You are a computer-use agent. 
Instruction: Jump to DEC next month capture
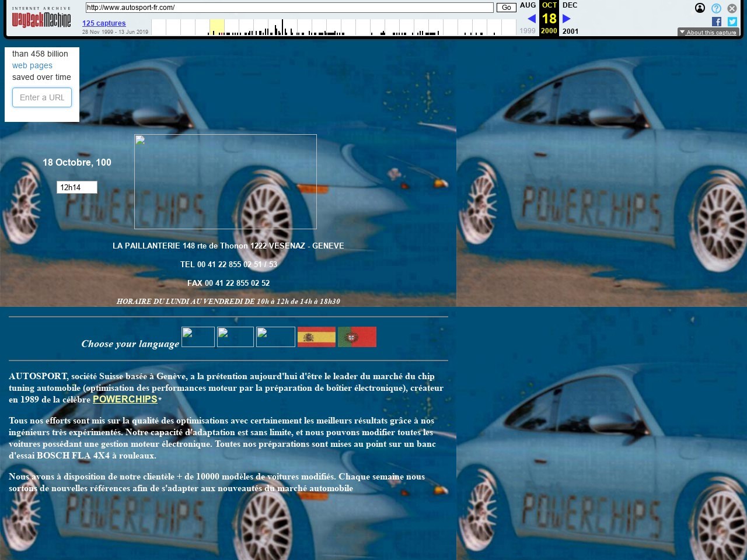tap(570, 5)
